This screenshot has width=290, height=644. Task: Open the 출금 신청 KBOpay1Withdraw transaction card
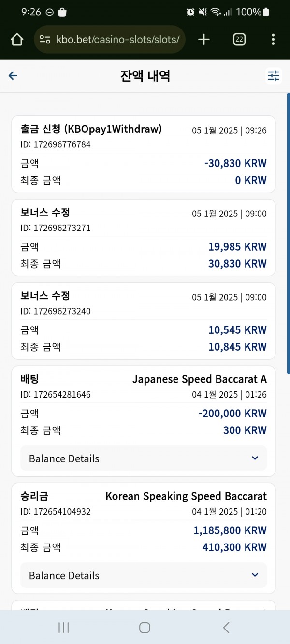[x=144, y=154]
